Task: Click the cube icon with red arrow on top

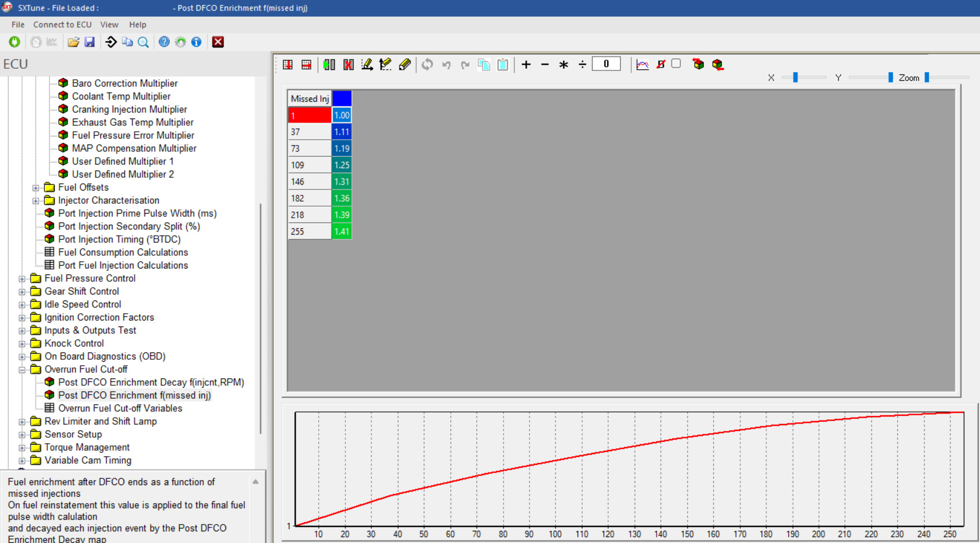Action: [x=698, y=65]
